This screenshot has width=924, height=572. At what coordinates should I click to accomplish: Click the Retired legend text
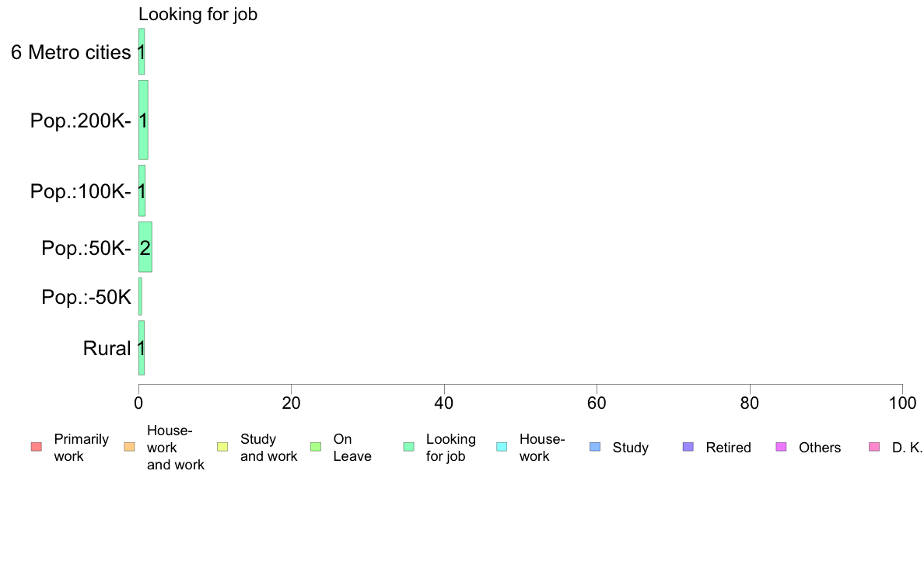tap(728, 448)
